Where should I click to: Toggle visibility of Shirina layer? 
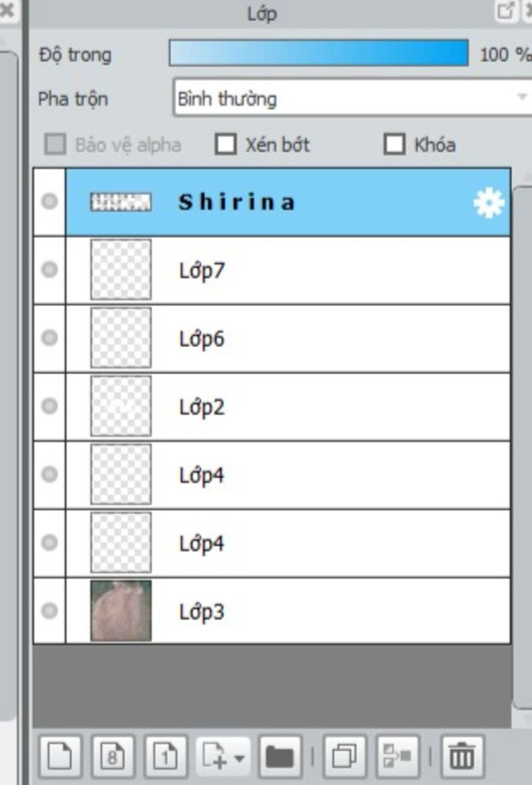pos(49,201)
